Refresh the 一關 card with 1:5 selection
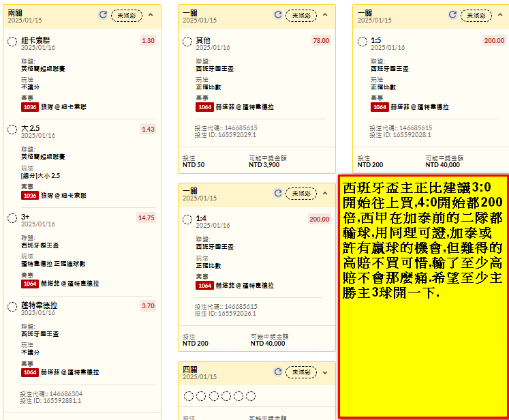509x420 pixels. tap(452, 14)
